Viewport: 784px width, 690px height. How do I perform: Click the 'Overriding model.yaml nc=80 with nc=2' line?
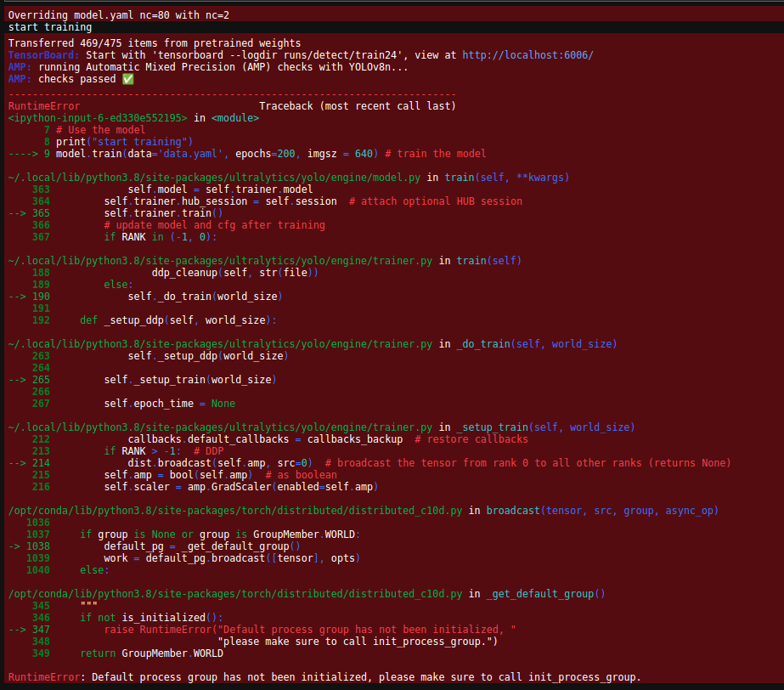point(119,15)
